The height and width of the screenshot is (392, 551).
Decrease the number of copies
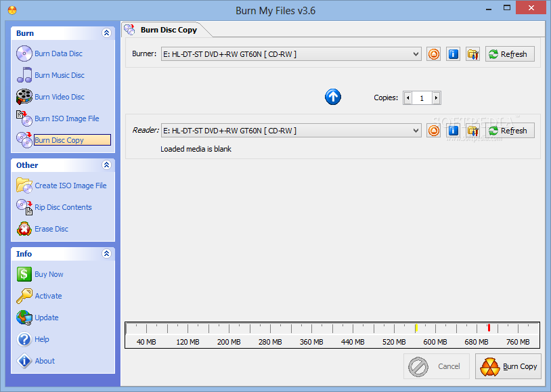click(x=407, y=98)
